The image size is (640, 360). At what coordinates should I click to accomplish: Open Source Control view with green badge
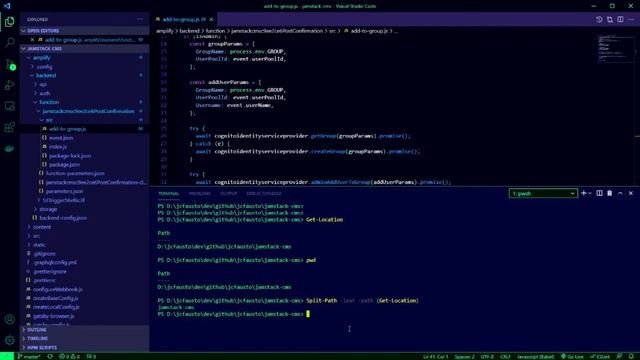click(x=9, y=64)
